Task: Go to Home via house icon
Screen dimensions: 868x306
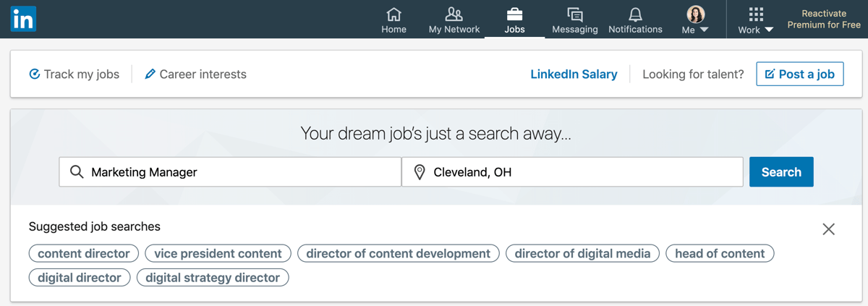Action: [393, 14]
